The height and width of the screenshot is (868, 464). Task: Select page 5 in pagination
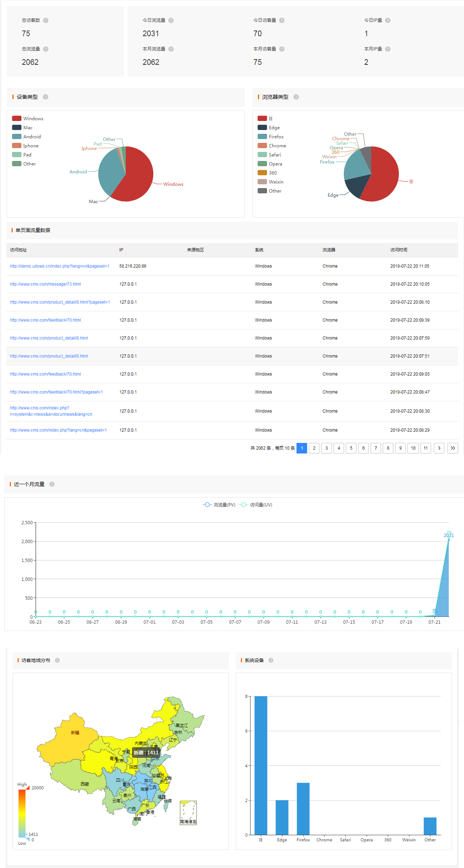351,448
